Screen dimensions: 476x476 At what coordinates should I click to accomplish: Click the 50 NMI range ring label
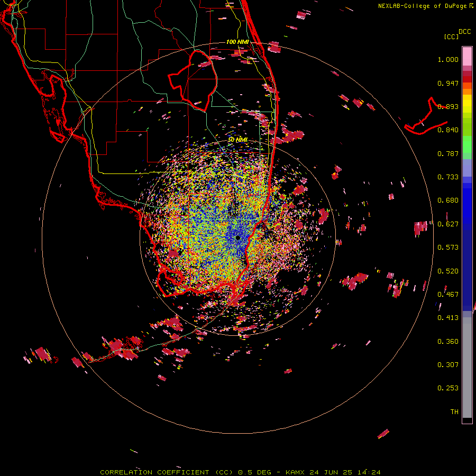237,140
